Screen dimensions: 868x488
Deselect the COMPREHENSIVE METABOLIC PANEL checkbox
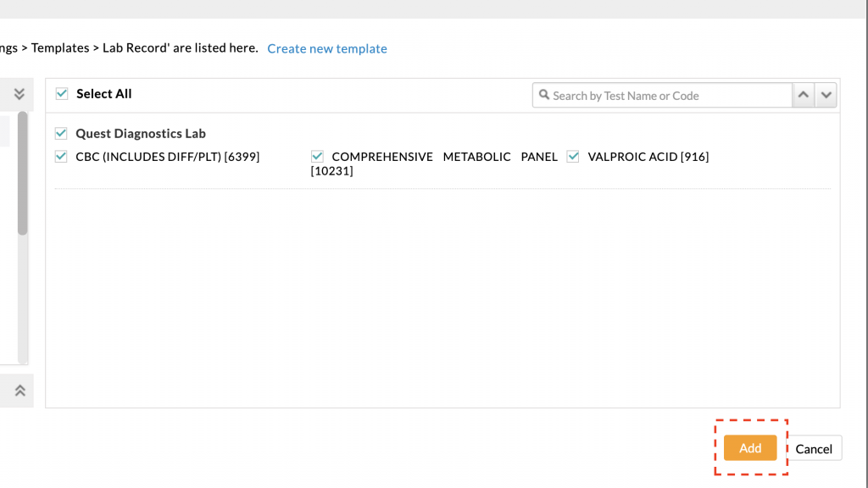pyautogui.click(x=317, y=156)
